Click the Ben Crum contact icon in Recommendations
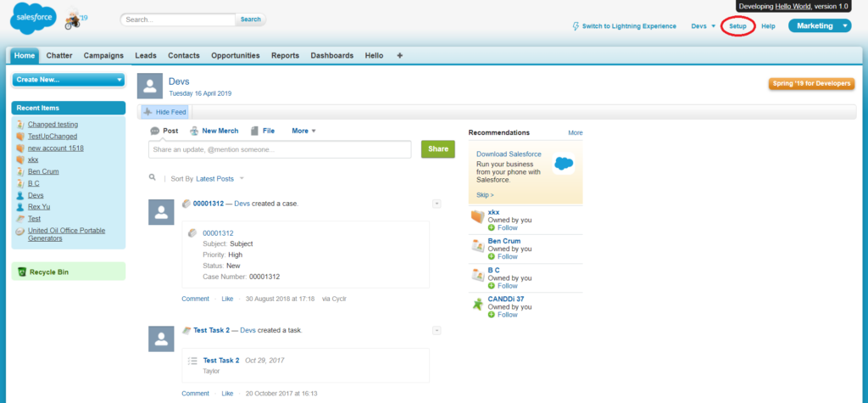Image resolution: width=868 pixels, height=403 pixels. click(478, 245)
